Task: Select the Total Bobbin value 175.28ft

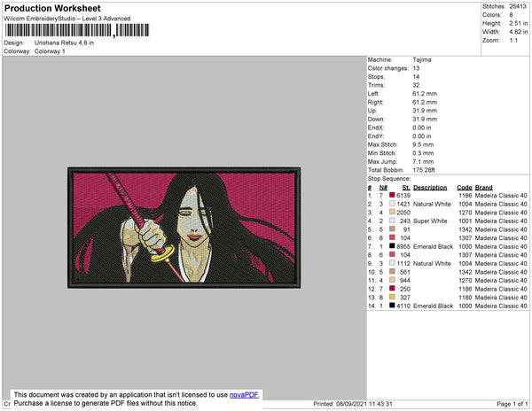Action: click(424, 170)
